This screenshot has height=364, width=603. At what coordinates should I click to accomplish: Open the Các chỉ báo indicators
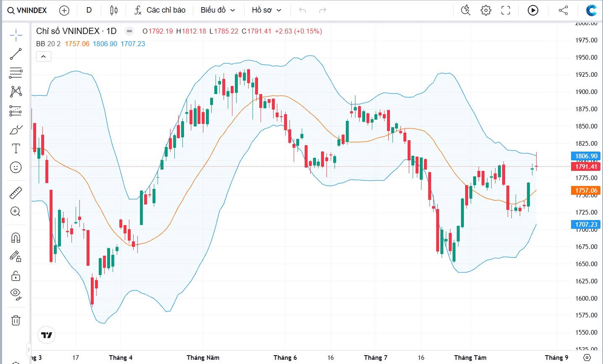(160, 10)
